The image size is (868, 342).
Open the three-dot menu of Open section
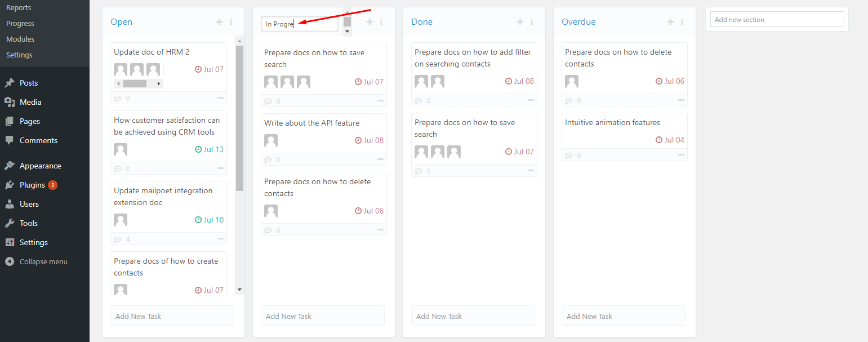pos(231,22)
